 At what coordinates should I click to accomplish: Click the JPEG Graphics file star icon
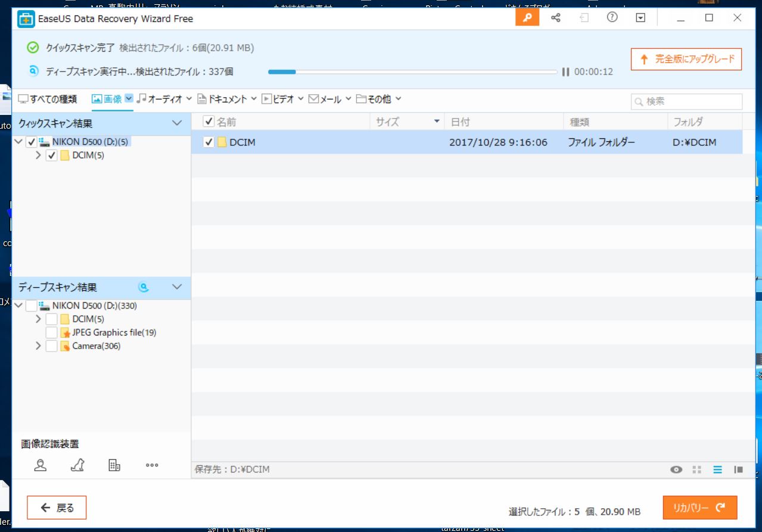66,332
